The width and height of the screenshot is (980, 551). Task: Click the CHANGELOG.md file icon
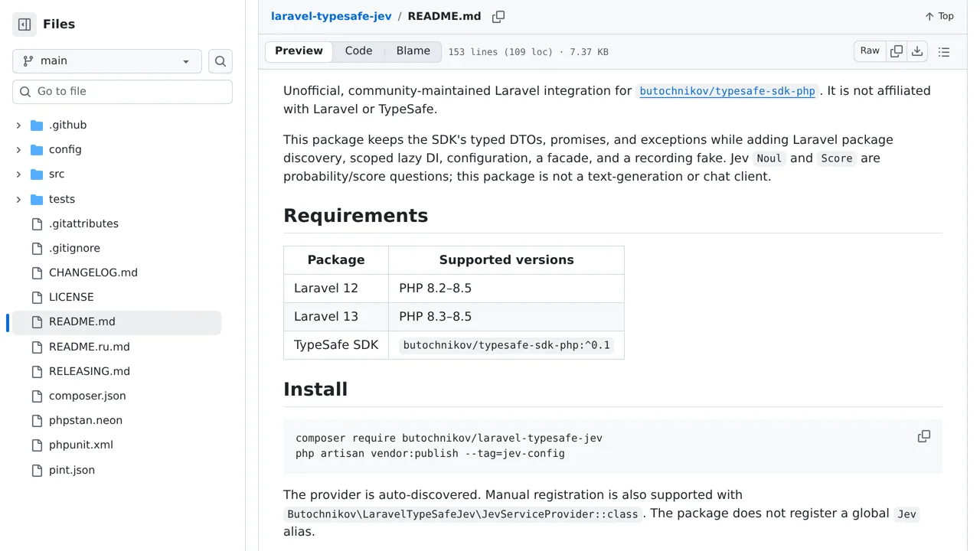(37, 273)
